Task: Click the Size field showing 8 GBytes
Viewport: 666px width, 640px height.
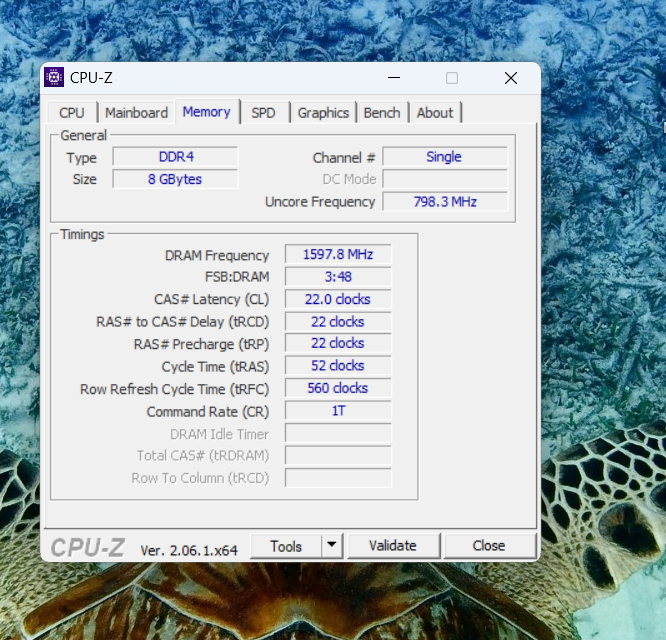Action: coord(175,179)
